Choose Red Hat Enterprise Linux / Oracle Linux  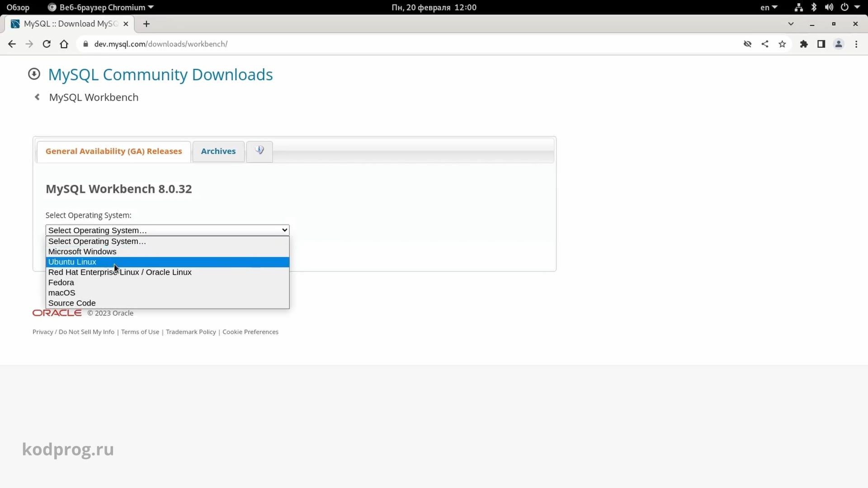click(167, 272)
